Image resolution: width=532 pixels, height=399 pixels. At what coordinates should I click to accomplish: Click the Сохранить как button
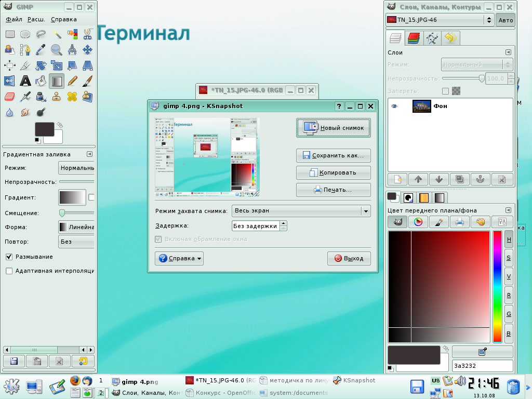(334, 155)
